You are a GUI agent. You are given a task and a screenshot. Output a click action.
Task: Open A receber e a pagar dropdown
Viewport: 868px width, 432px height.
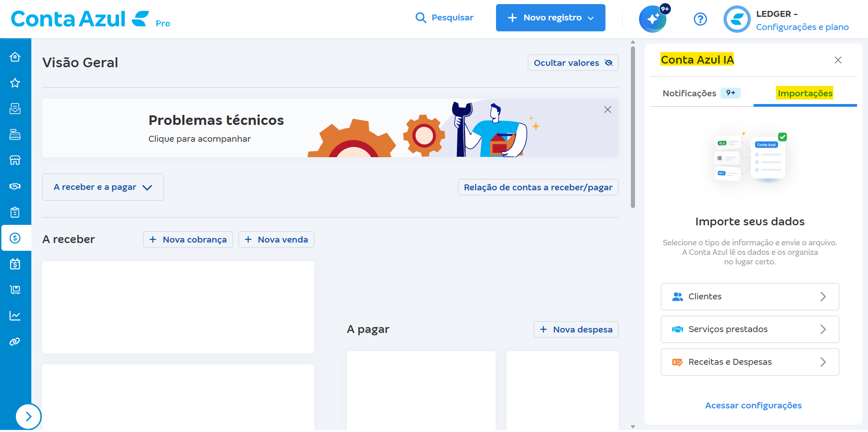tap(103, 187)
